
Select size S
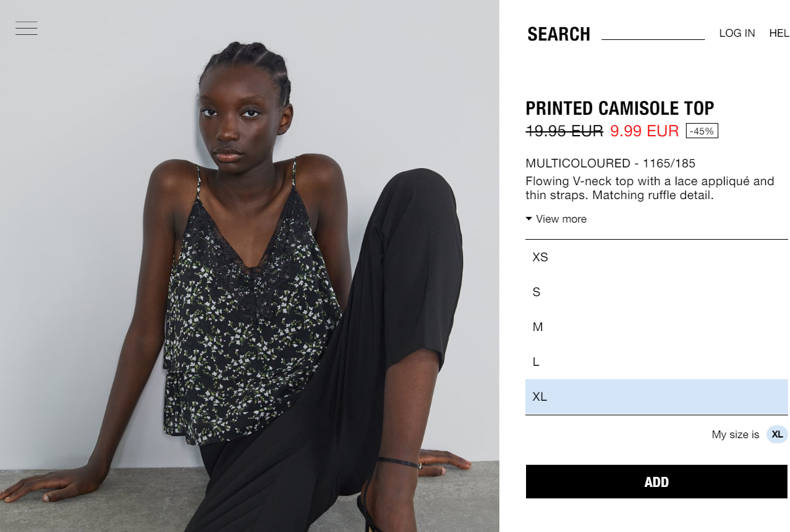click(657, 292)
